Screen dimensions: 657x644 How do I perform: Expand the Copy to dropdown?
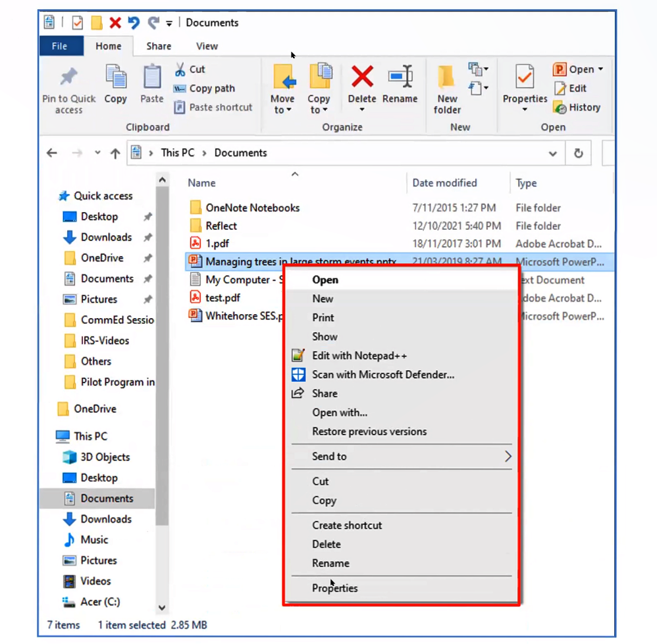pyautogui.click(x=319, y=110)
